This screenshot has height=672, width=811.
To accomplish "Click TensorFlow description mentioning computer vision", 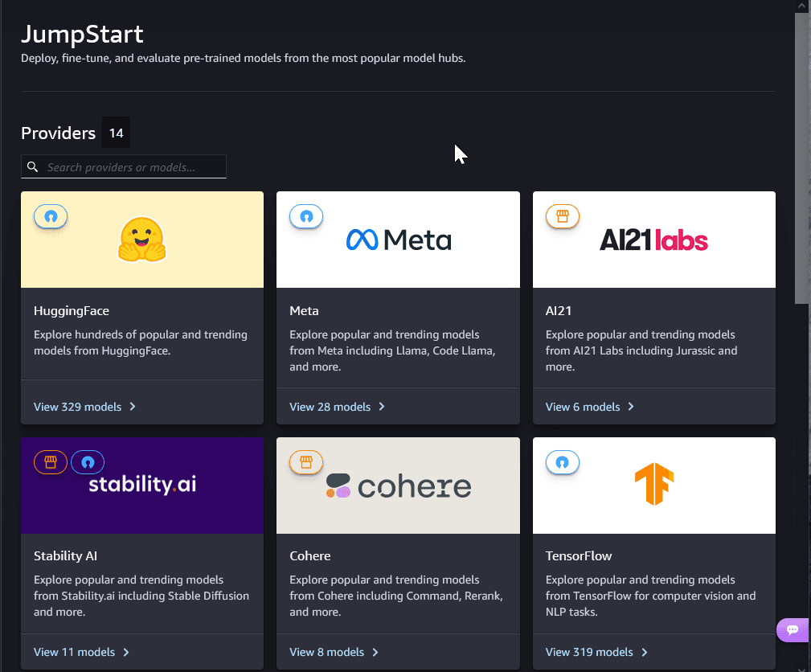I will [x=650, y=596].
